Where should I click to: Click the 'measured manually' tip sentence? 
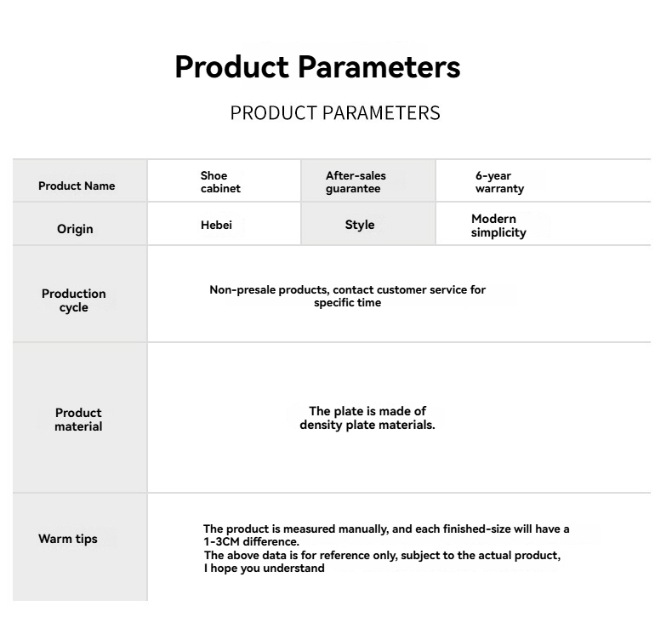pos(386,529)
